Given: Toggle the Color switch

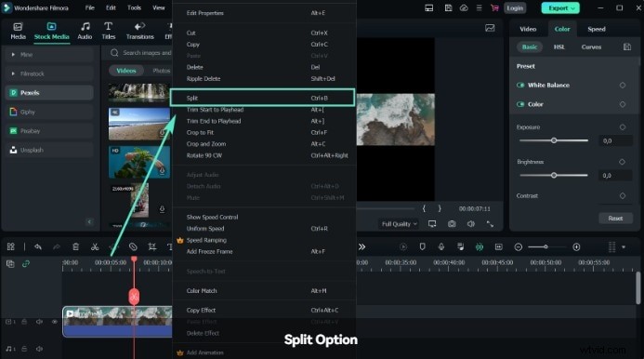Looking at the screenshot, I should click(520, 104).
